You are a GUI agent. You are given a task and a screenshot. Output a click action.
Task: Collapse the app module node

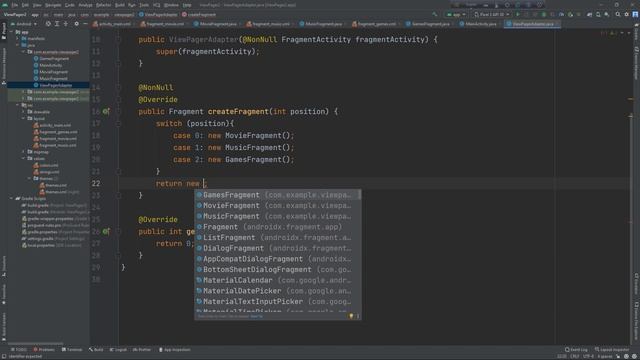pyautogui.click(x=11, y=32)
